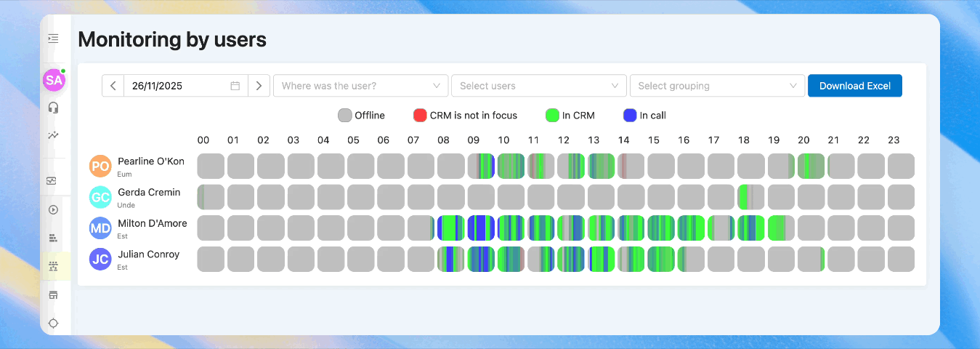Viewport: 980px width, 349px height.
Task: Click the 'Monitoring by users' page title
Action: click(172, 39)
